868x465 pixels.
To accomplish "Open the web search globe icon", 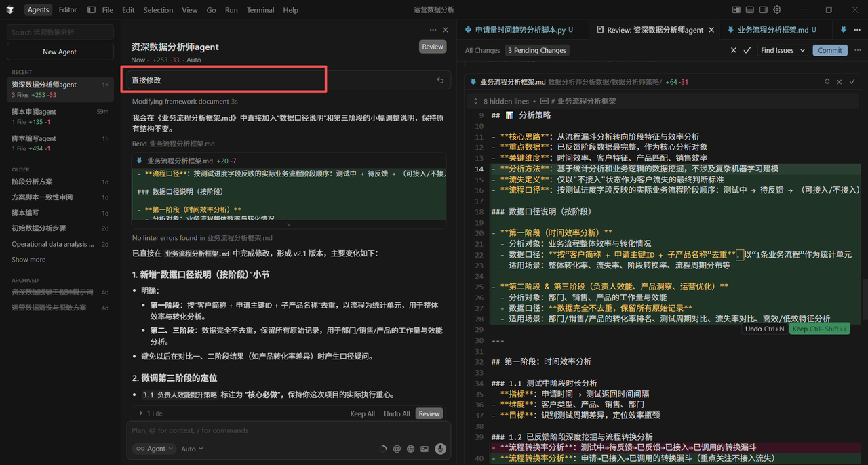I will tap(411, 448).
